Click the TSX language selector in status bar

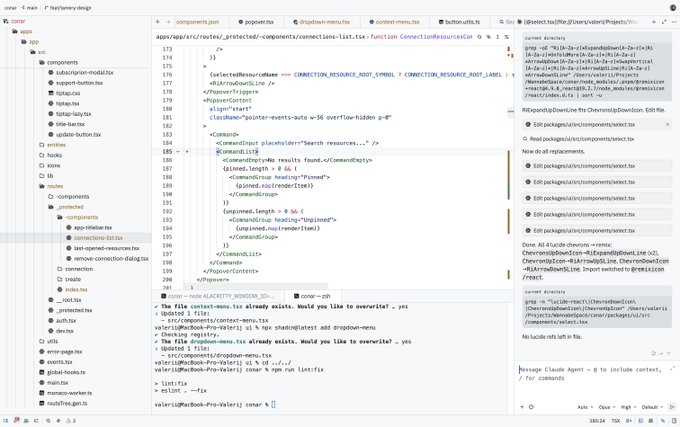[x=615, y=420]
